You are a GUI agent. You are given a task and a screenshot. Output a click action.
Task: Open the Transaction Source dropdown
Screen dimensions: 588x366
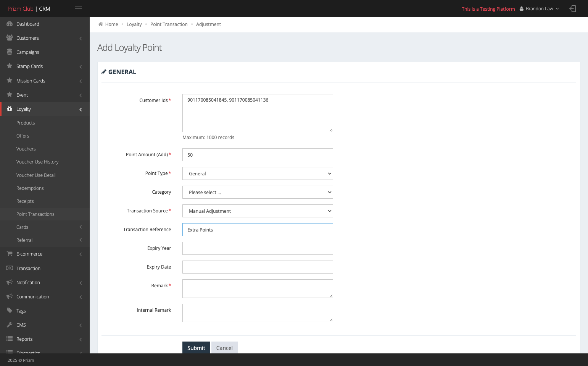click(x=258, y=211)
